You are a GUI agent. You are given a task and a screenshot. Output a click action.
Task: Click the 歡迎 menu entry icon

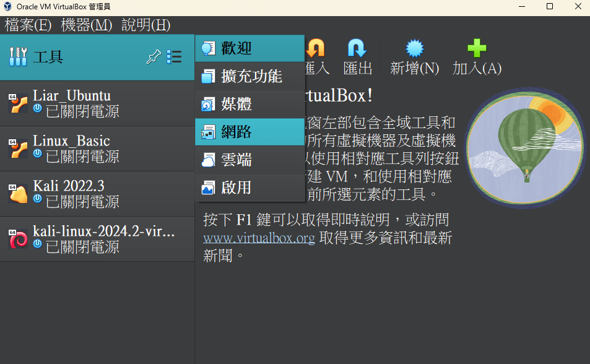208,48
